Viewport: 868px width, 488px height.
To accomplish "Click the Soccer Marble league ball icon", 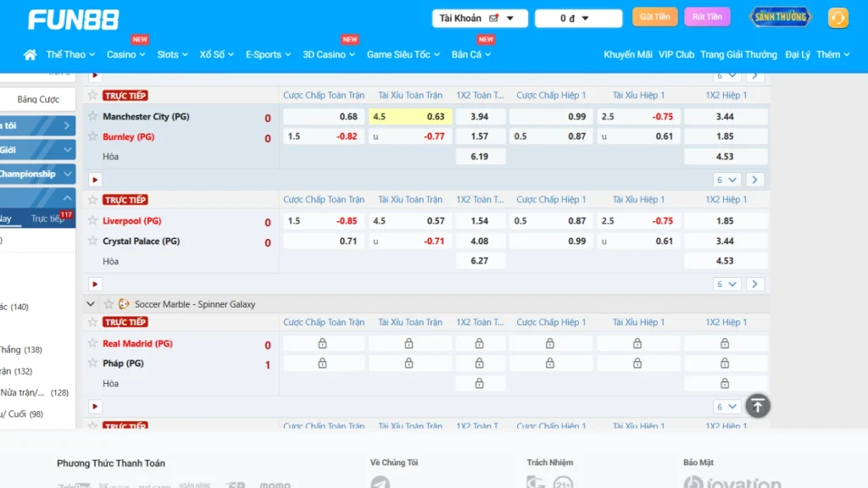I will point(124,304).
